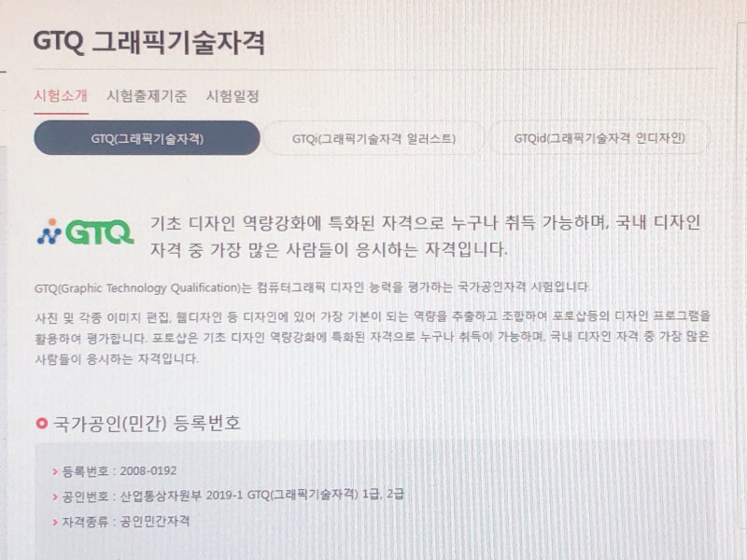
Task: Click the red circle bullet beside 국가공인(민간) 등록번호
Action: click(x=41, y=423)
